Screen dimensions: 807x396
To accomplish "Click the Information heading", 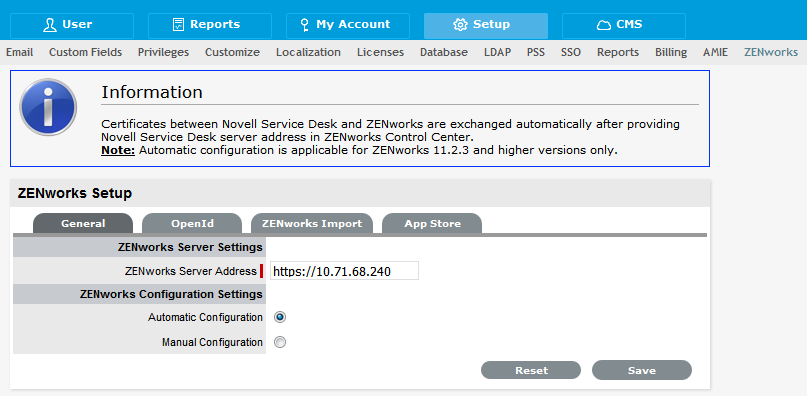I will tap(152, 92).
